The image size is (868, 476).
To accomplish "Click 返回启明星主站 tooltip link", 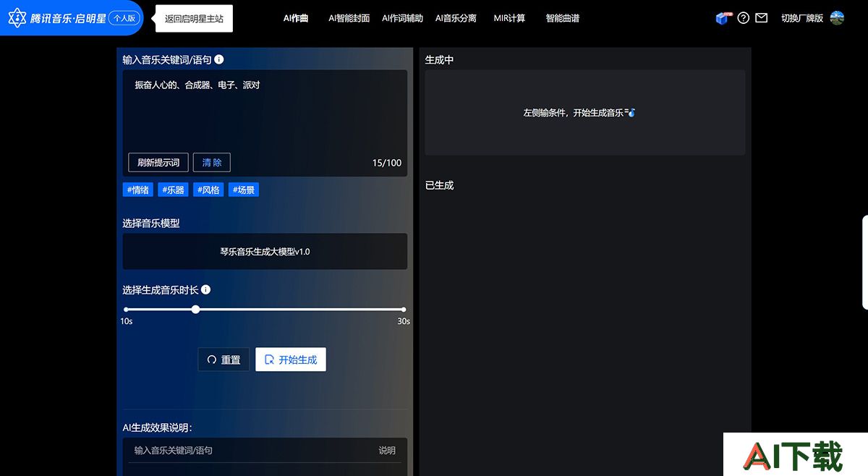I will click(x=194, y=19).
